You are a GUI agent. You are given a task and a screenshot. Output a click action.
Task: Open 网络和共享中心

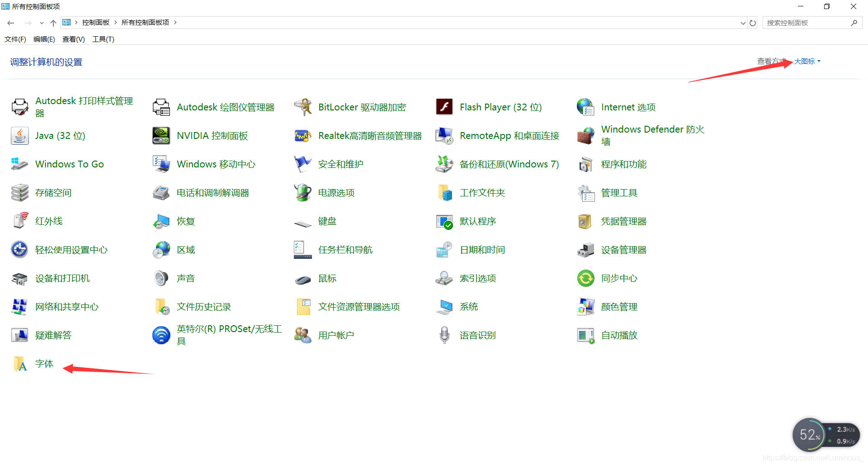tap(66, 306)
